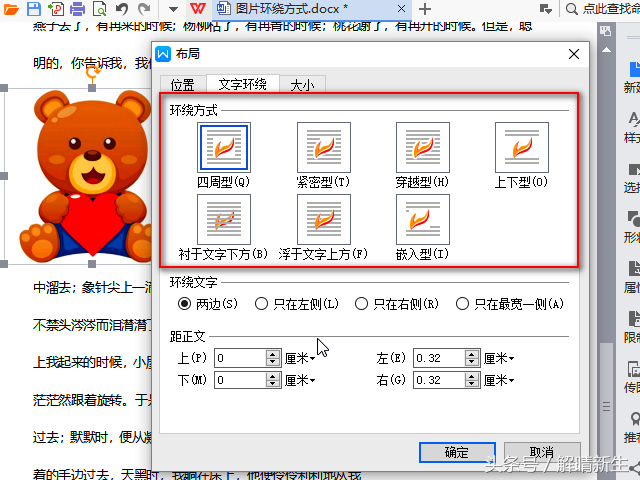This screenshot has height=480, width=640.
Task: Focus the 下(M) distance input field
Action: coord(240,380)
